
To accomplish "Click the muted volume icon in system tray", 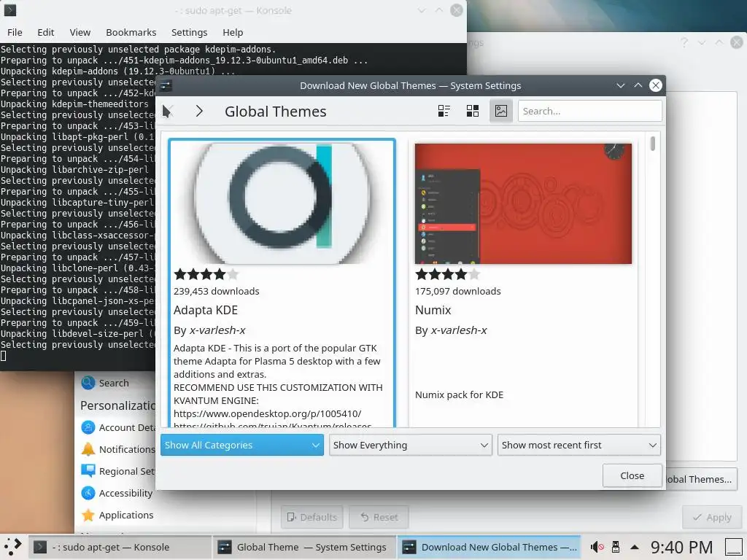I will pyautogui.click(x=597, y=547).
